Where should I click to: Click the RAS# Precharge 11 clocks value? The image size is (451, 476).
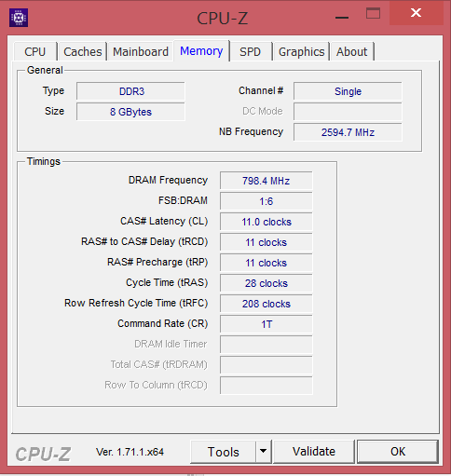(x=266, y=263)
